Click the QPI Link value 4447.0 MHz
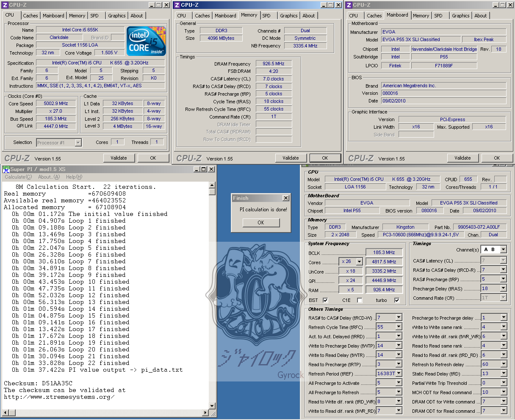 (56, 126)
